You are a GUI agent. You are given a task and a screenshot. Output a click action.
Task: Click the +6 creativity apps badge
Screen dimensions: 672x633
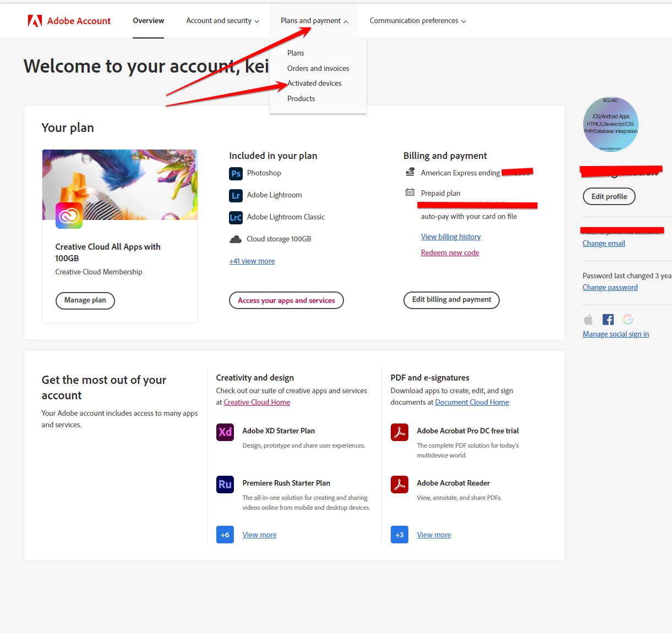click(x=225, y=535)
